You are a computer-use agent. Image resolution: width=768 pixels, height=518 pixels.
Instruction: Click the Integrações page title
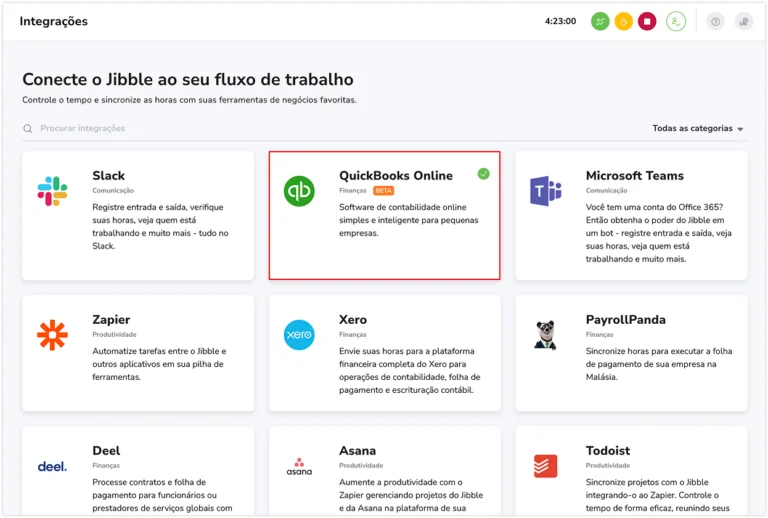53,21
